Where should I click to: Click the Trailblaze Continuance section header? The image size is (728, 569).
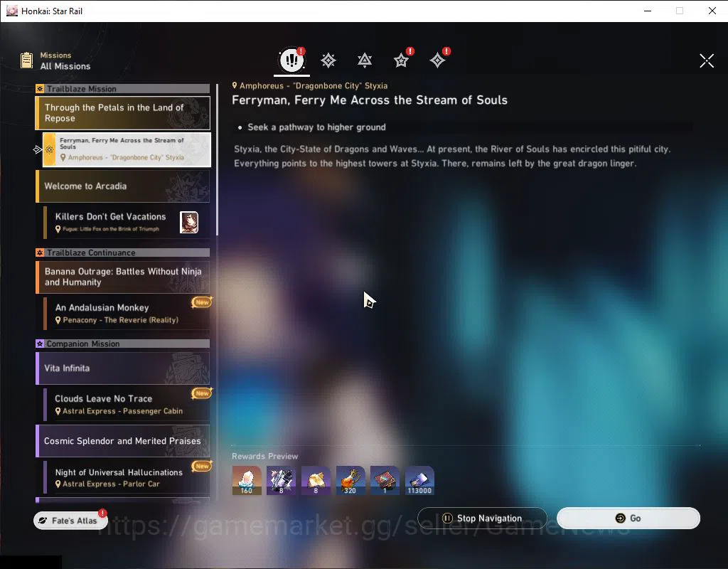(122, 252)
